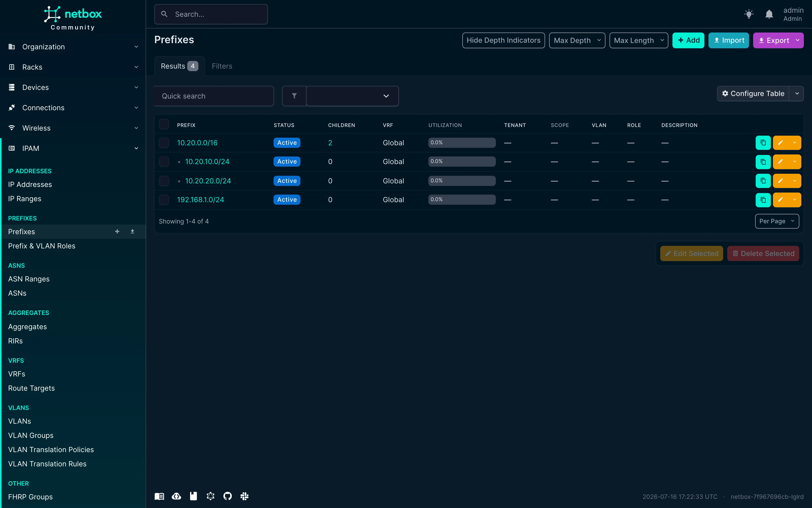Expand the Organization menu
The height and width of the screenshot is (508, 812).
coord(73,47)
